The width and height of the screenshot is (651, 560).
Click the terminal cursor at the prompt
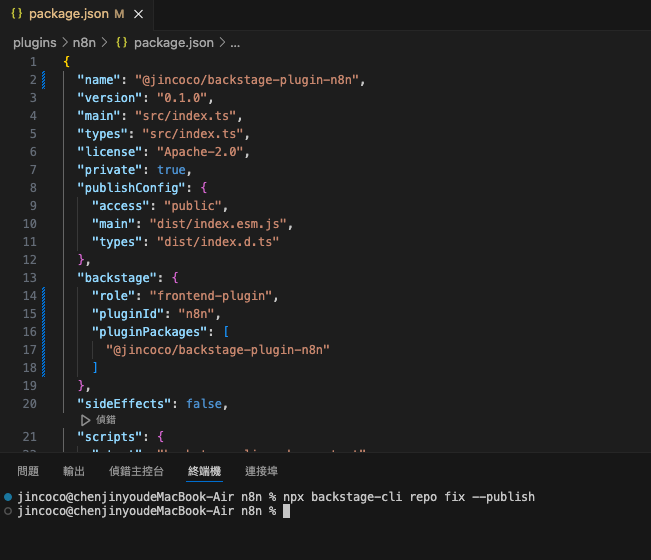[x=286, y=511]
